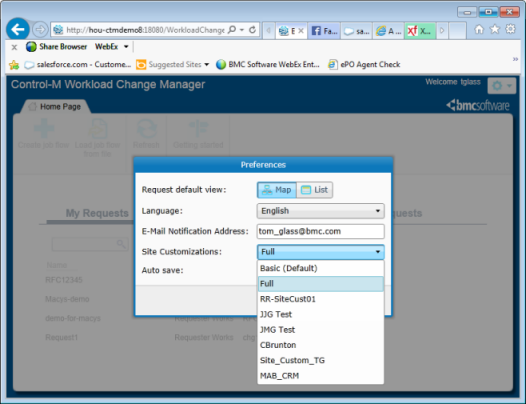Image resolution: width=526 pixels, height=404 pixels.
Task: Open the address bar history dropdown arrow
Action: point(242,30)
